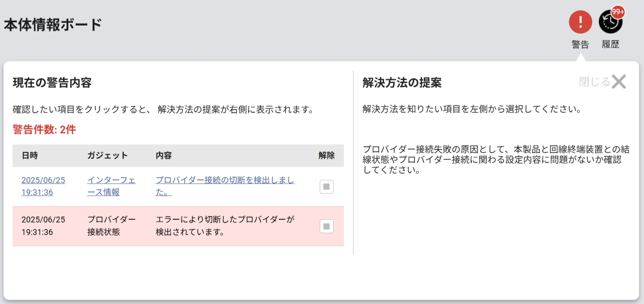Viewport: 644px width, 304px height.
Task: Click the 内容 column header
Action: click(x=164, y=156)
